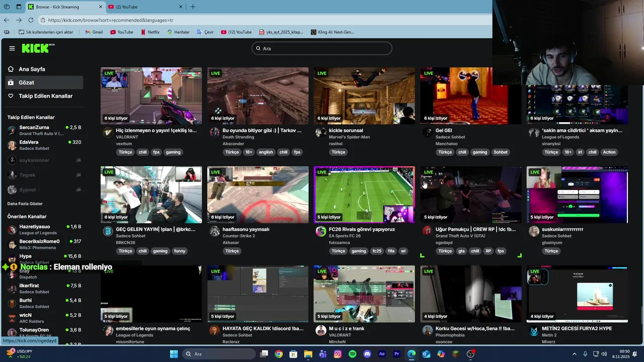Close the (2) YouTube tab
The image size is (644, 362).
point(182,7)
